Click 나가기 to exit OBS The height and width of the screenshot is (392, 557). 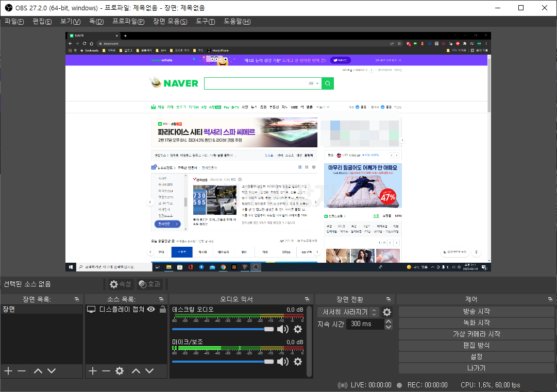tap(477, 368)
